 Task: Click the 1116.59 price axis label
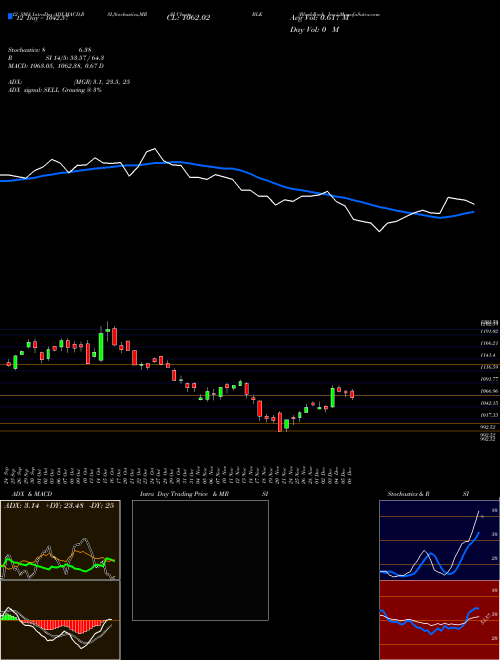click(489, 367)
